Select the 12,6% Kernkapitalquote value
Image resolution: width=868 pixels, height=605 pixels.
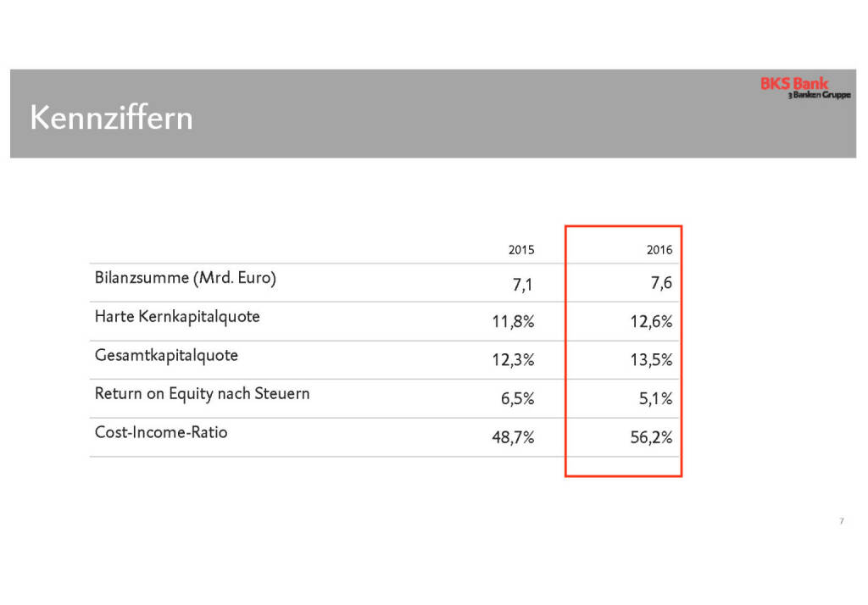coord(652,322)
